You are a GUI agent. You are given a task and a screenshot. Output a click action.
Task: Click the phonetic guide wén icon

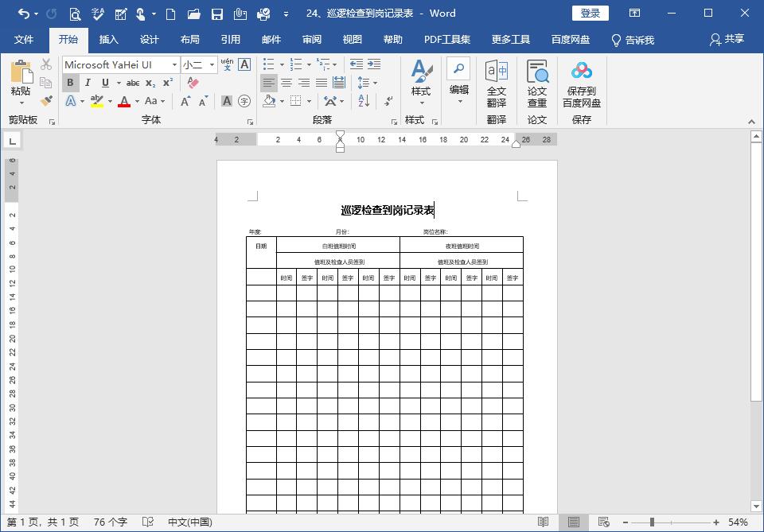click(227, 64)
